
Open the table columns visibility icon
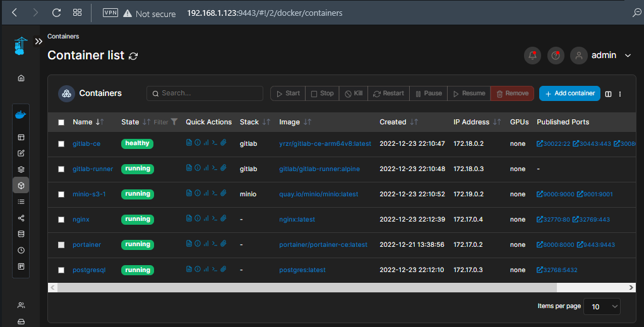pyautogui.click(x=608, y=94)
